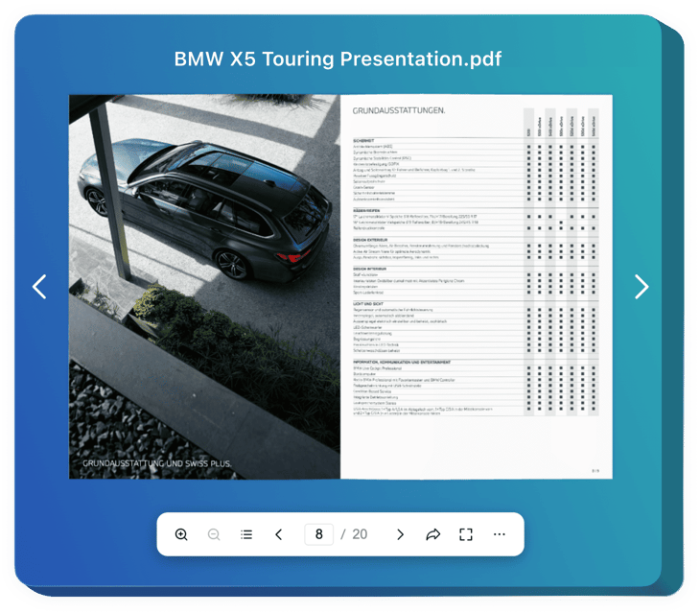Flip right using the large white arrow
Image resolution: width=700 pixels, height=613 pixels.
(x=642, y=287)
